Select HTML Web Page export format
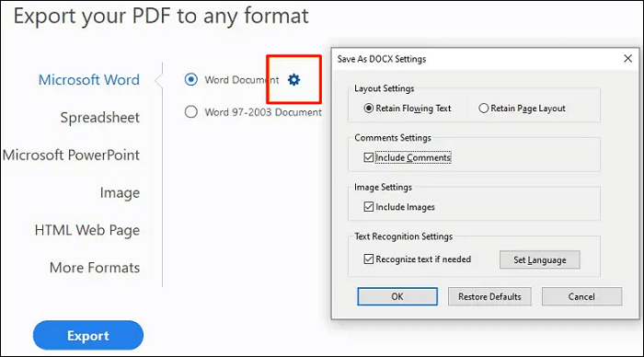This screenshot has height=357, width=644. [87, 230]
